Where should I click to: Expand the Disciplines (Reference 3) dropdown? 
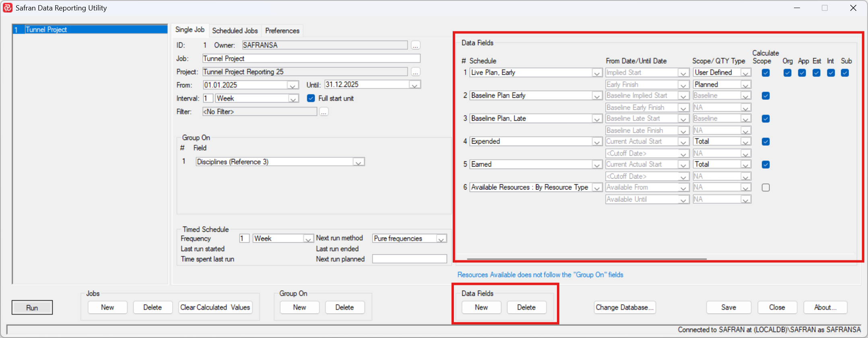[x=359, y=162]
